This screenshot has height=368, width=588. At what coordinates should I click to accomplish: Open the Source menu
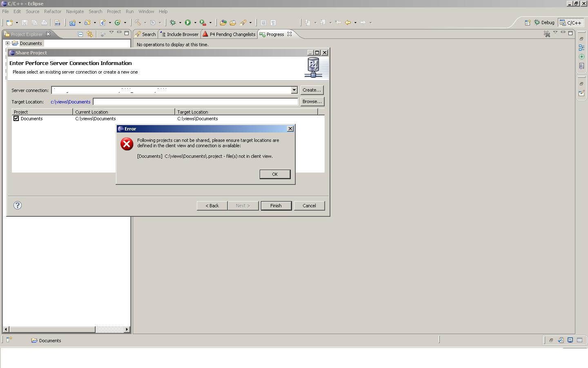click(x=33, y=11)
